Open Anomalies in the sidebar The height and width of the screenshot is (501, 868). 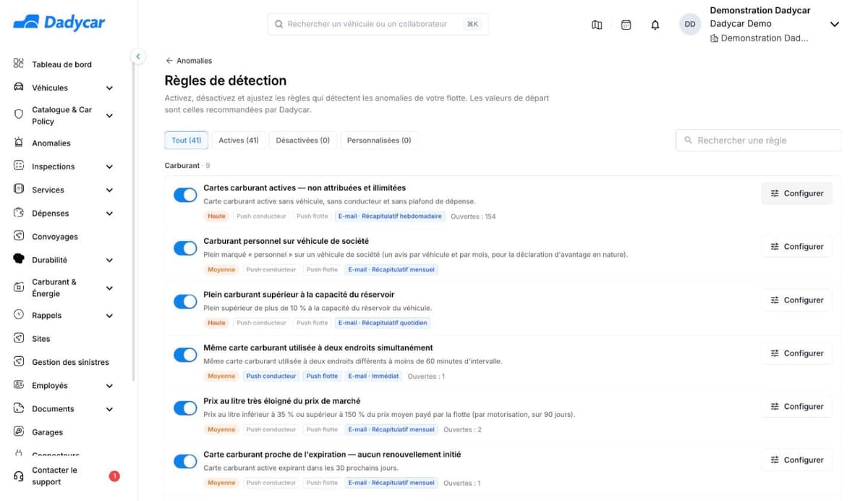point(51,143)
